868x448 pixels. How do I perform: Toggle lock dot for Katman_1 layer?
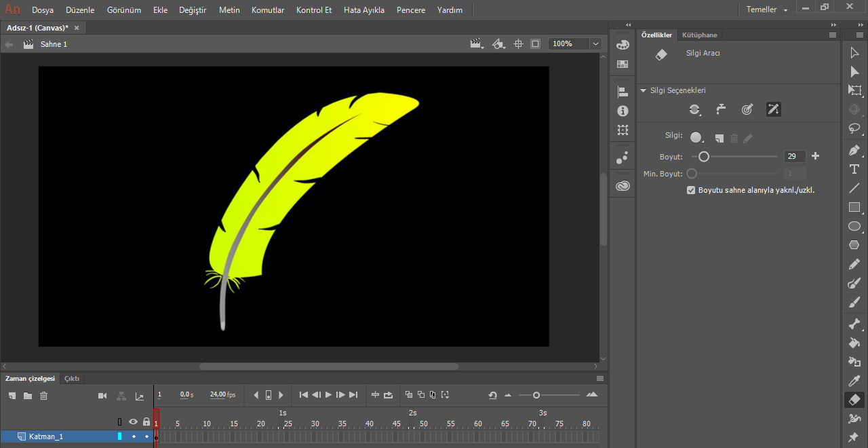[146, 436]
